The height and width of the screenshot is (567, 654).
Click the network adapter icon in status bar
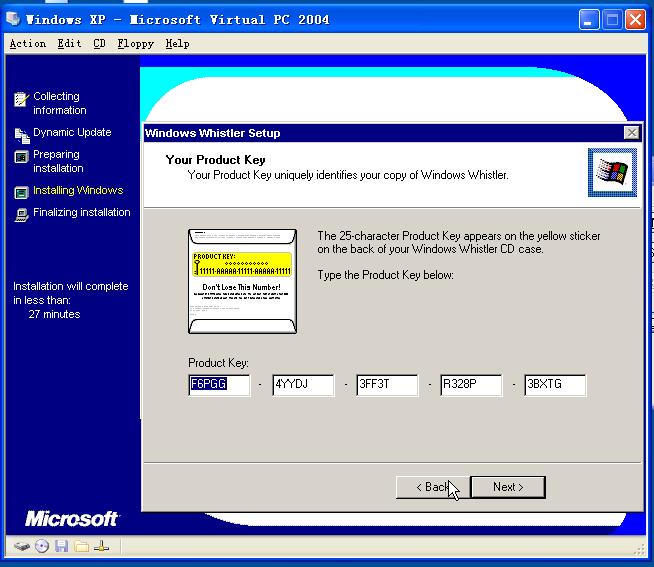point(101,546)
